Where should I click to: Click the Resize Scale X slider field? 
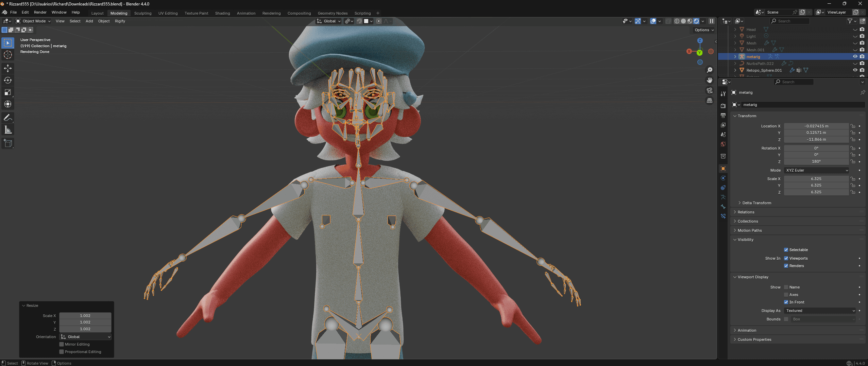tap(85, 316)
